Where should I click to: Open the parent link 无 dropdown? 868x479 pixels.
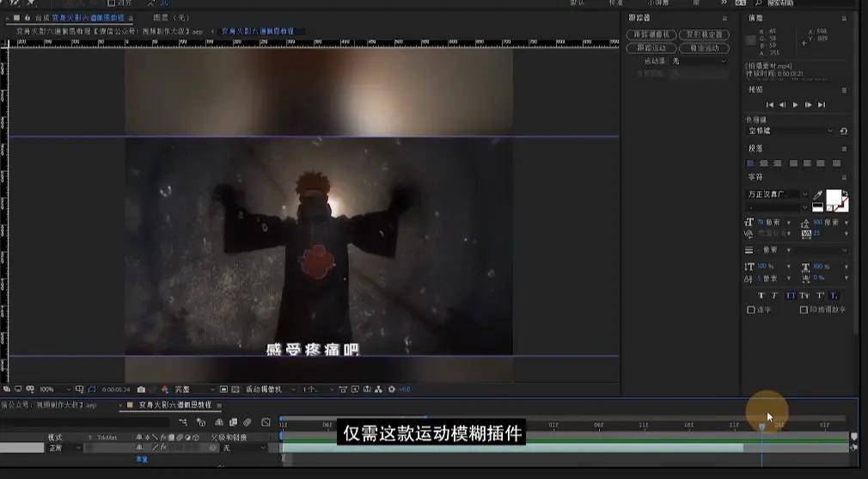[243, 448]
